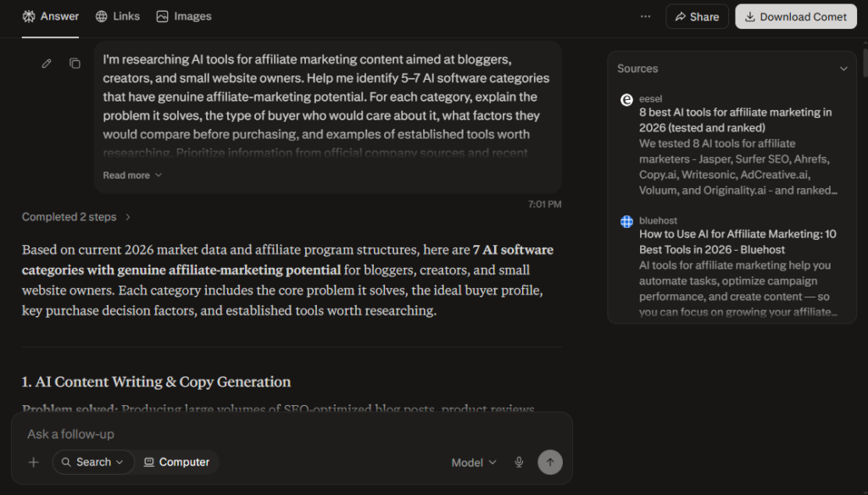This screenshot has width=868, height=495.
Task: Click the send arrow button
Action: (x=550, y=462)
